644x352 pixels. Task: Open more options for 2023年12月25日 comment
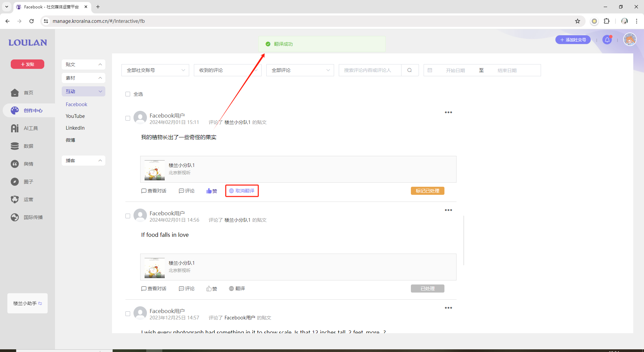pyautogui.click(x=448, y=308)
